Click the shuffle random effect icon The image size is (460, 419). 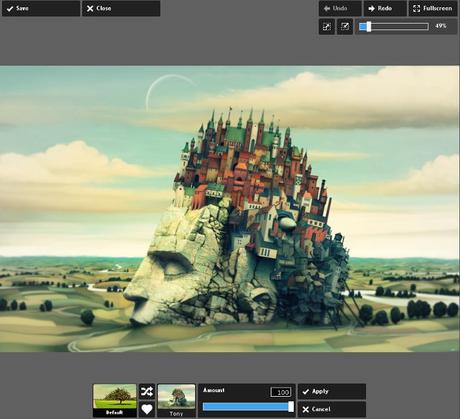point(147,391)
